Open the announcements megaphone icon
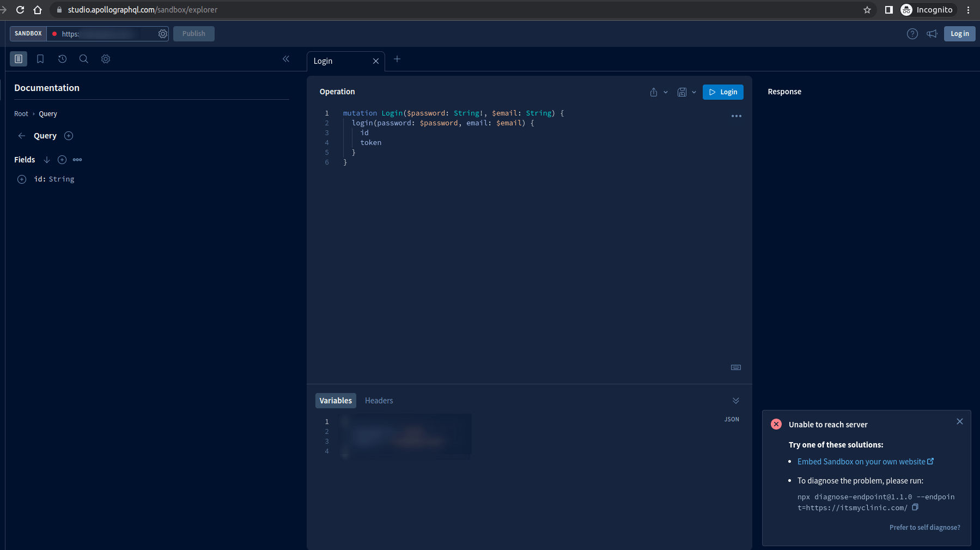The image size is (980, 550). point(932,34)
